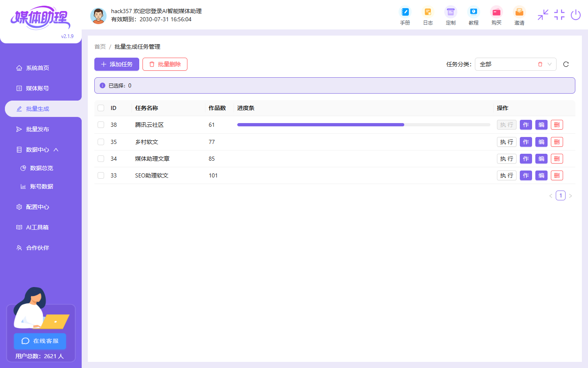This screenshot has height=368, width=588.
Task: Toggle the select-all checkbox in table header
Action: [101, 108]
